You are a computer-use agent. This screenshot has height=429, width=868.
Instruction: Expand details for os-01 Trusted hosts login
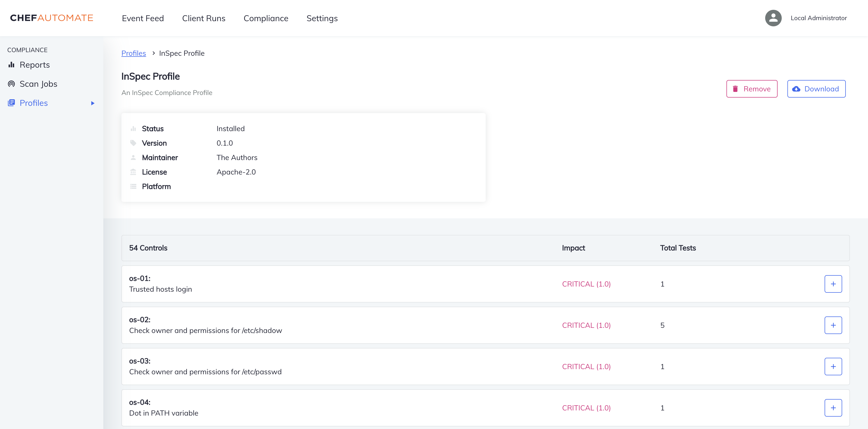833,284
